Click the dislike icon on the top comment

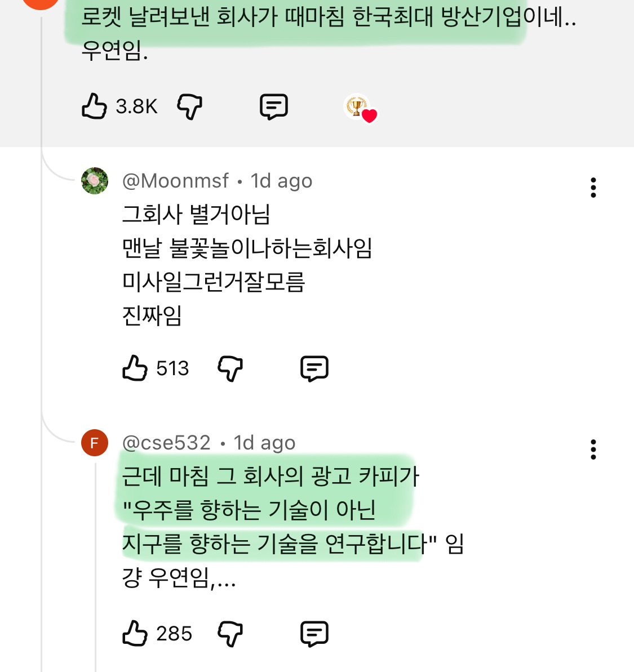[x=189, y=107]
